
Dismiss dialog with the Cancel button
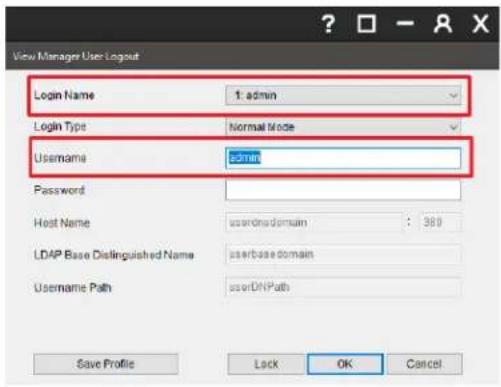click(424, 364)
